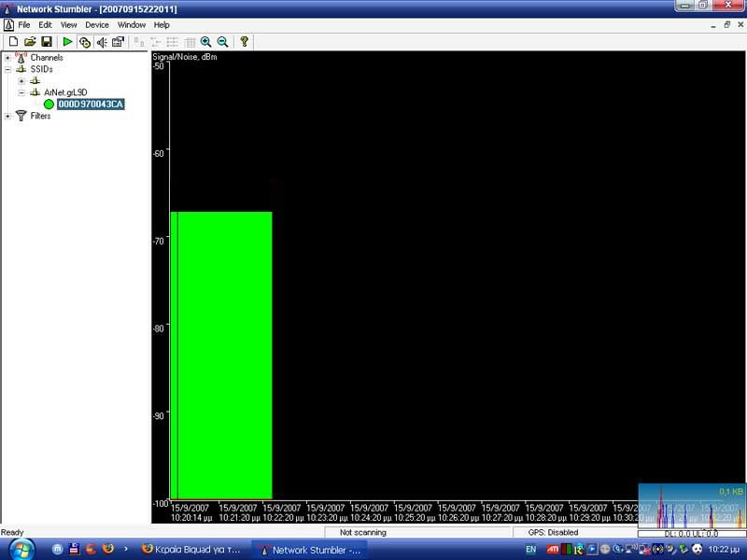The height and width of the screenshot is (560, 747).
Task: Open the Device menu
Action: pos(97,25)
